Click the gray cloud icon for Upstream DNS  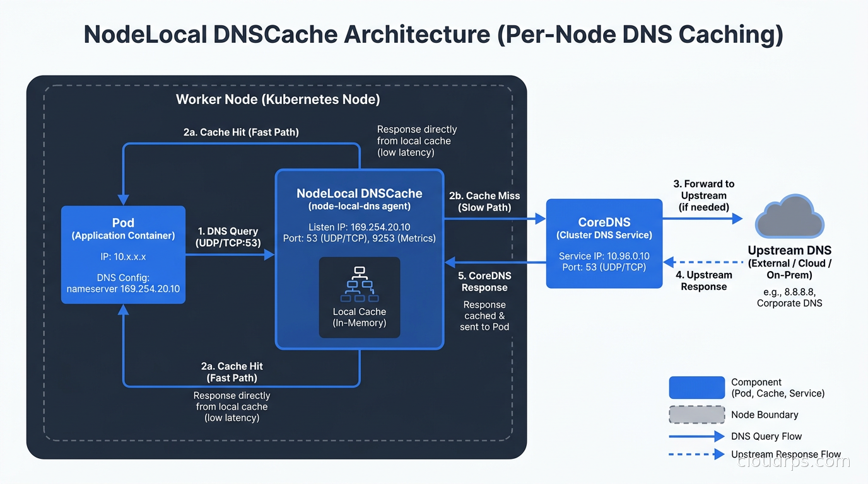coord(789,217)
